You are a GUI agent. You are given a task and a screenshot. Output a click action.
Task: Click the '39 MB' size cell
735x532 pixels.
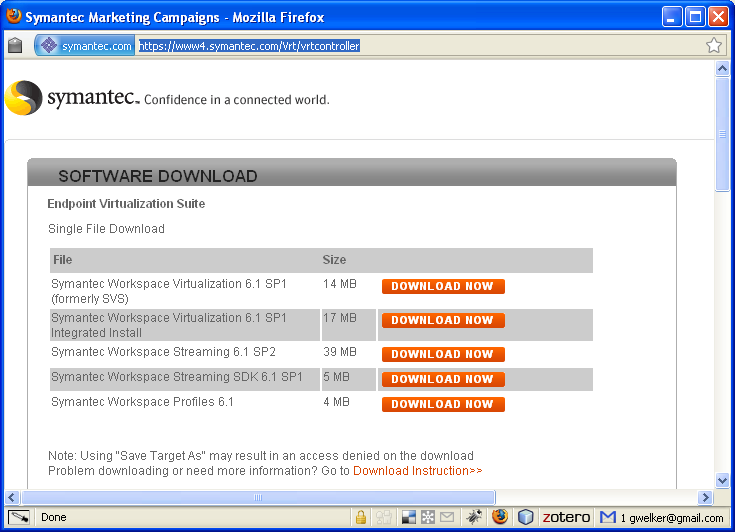point(340,352)
